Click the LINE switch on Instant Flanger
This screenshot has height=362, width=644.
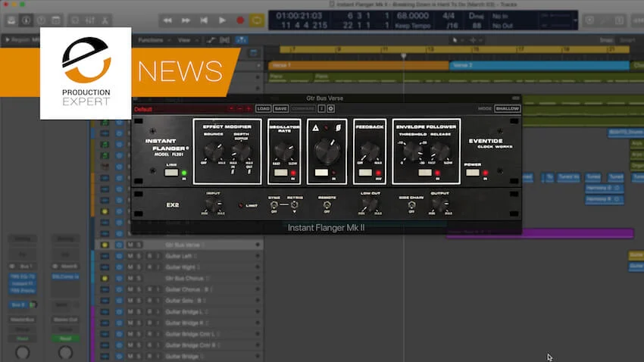click(x=171, y=173)
